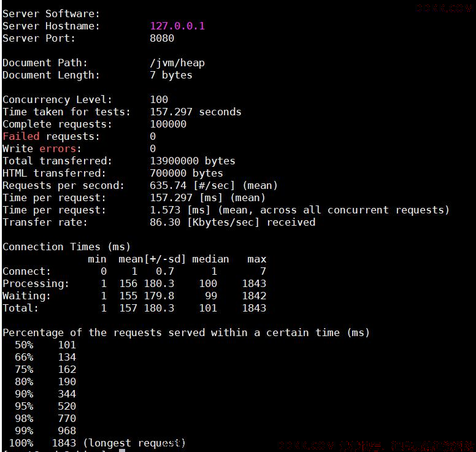This screenshot has width=476, height=452.
Task: Click the Connection Times (ms) heading
Action: [x=66, y=247]
